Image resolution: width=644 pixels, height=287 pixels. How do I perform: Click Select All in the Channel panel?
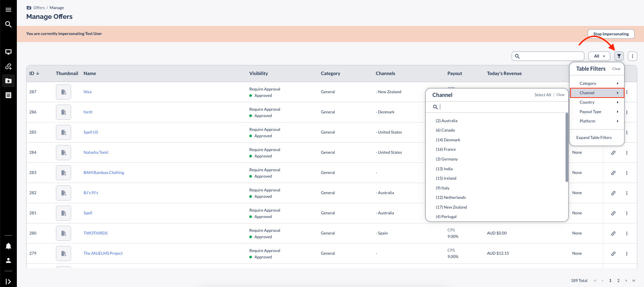pos(543,95)
